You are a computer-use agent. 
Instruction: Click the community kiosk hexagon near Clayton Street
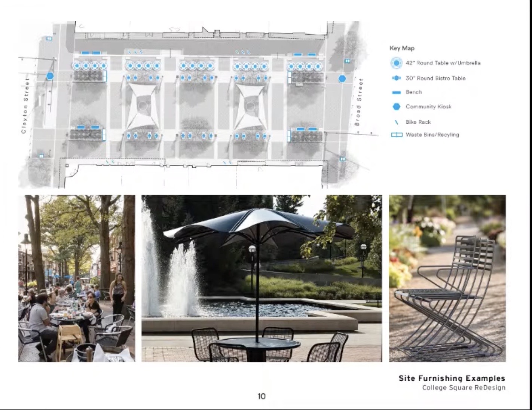click(x=50, y=76)
